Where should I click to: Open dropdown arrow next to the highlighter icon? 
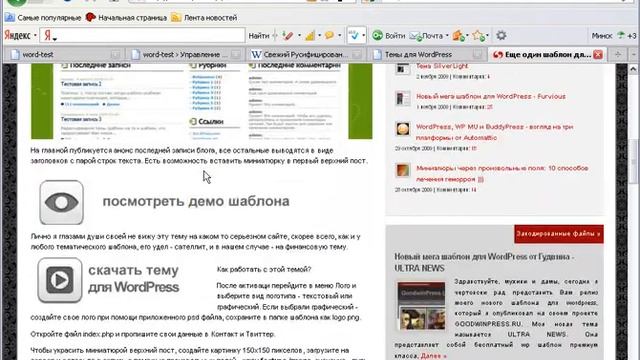pos(299,36)
